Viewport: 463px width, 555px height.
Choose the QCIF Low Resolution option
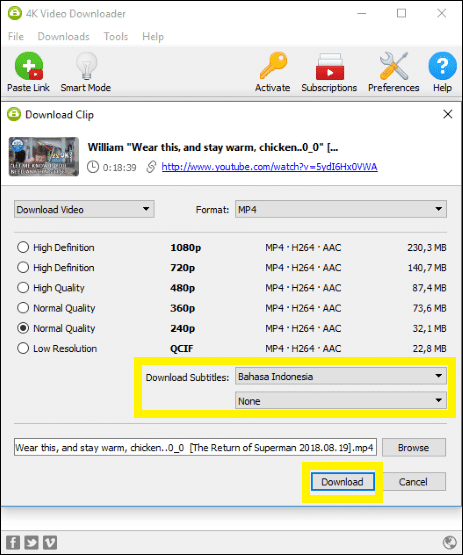click(23, 348)
